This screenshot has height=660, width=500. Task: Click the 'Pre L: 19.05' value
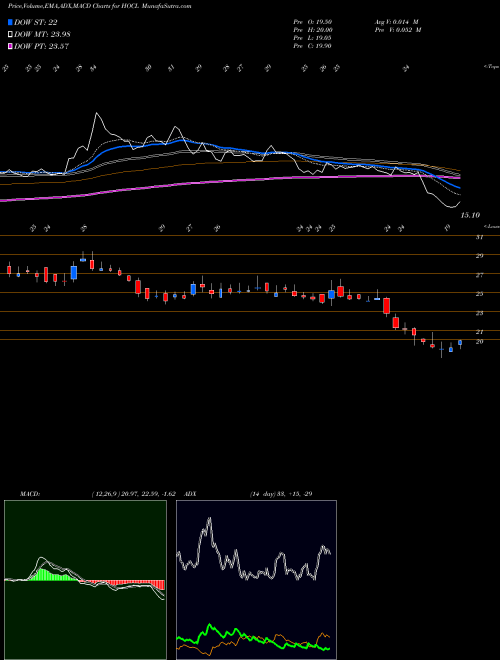pos(313,38)
